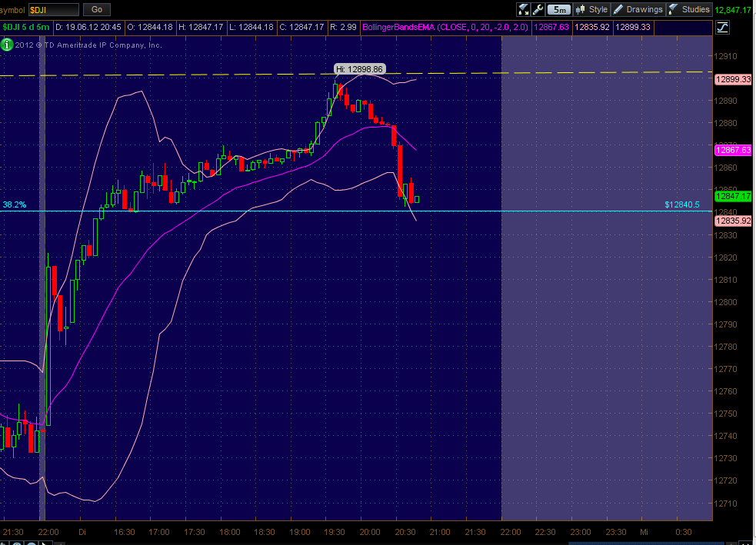Screen dimensions: 756x545
Task: Open the Studies menu
Action: (x=689, y=9)
